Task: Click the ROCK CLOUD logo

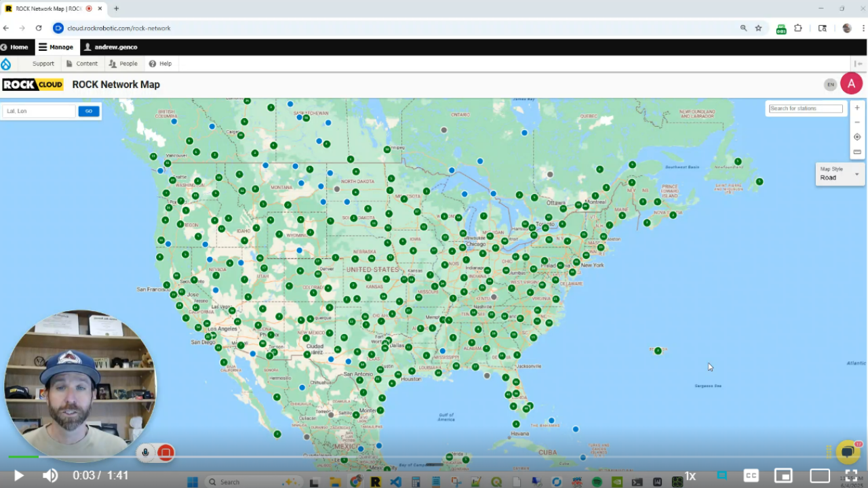Action: 32,84
